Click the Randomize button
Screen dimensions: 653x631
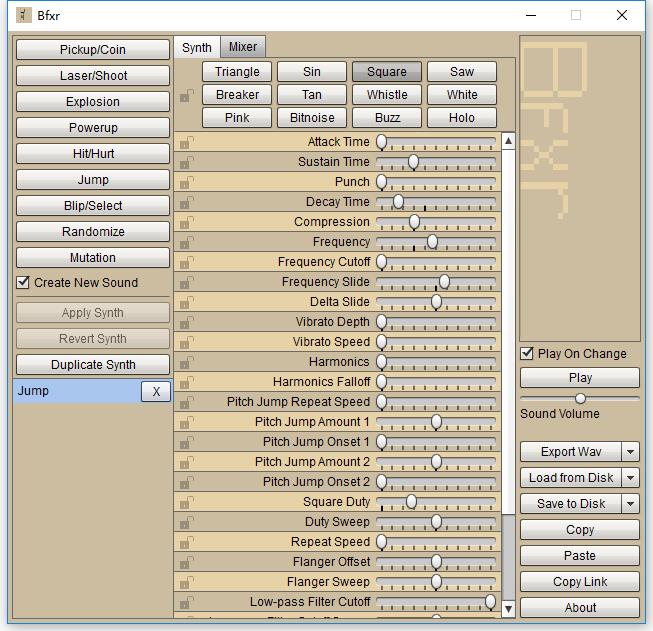93,232
